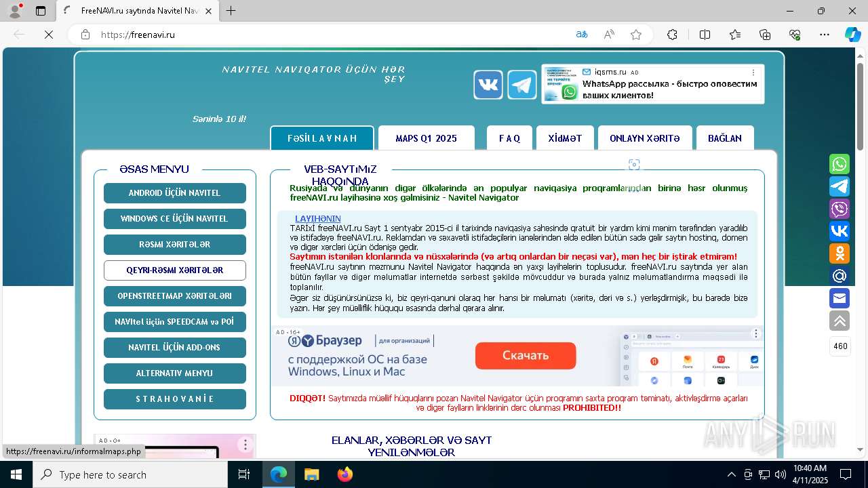The image size is (868, 488).
Task: Open the VK social icon in header
Action: click(x=488, y=85)
